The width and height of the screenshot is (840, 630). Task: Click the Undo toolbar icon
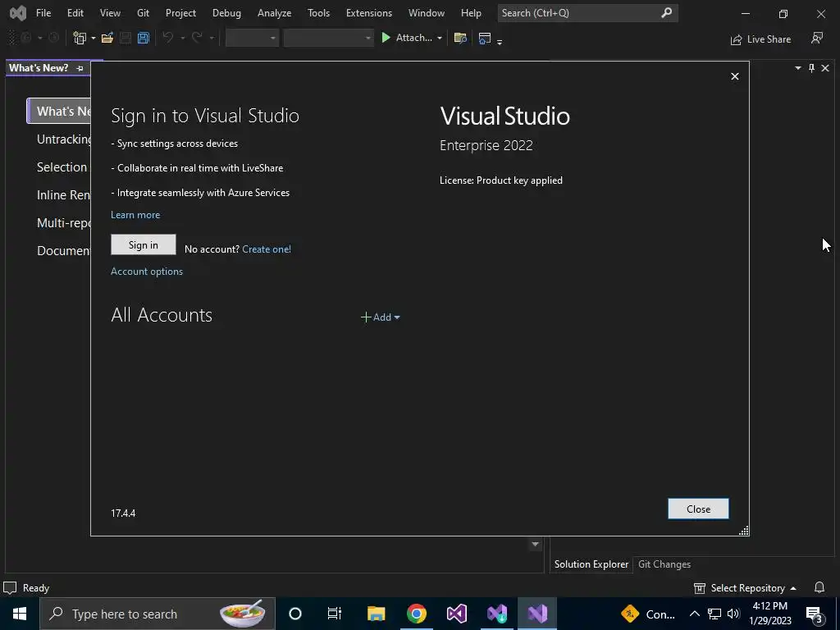click(x=167, y=38)
